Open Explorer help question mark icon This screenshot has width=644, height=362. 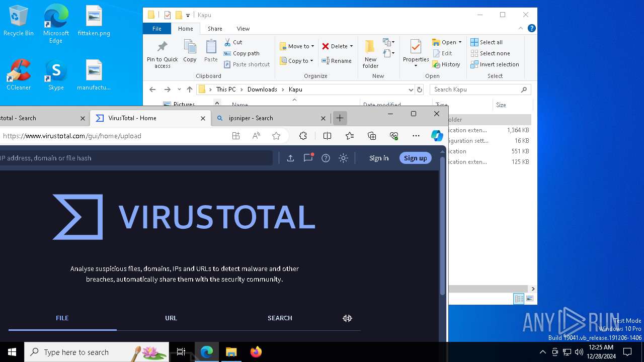click(x=531, y=29)
